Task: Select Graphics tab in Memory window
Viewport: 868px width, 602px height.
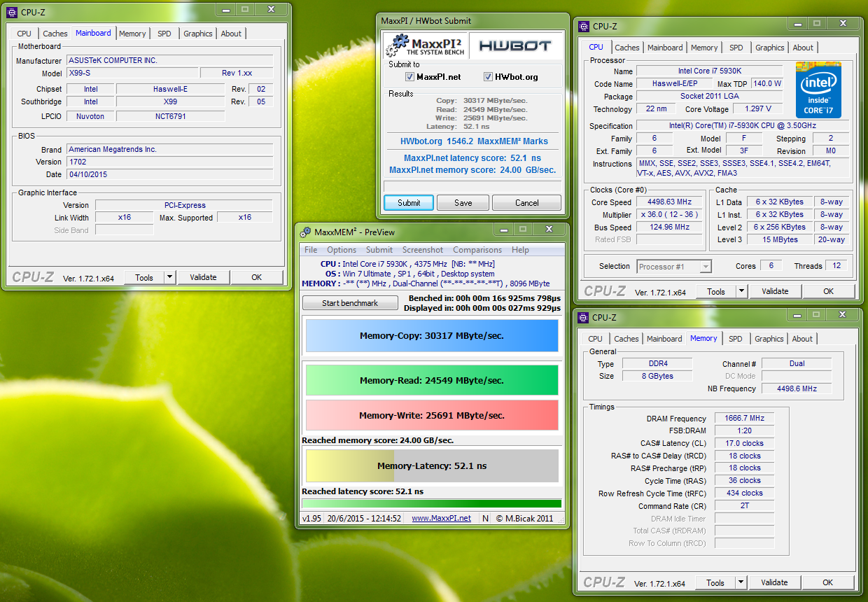Action: pyautogui.click(x=769, y=339)
